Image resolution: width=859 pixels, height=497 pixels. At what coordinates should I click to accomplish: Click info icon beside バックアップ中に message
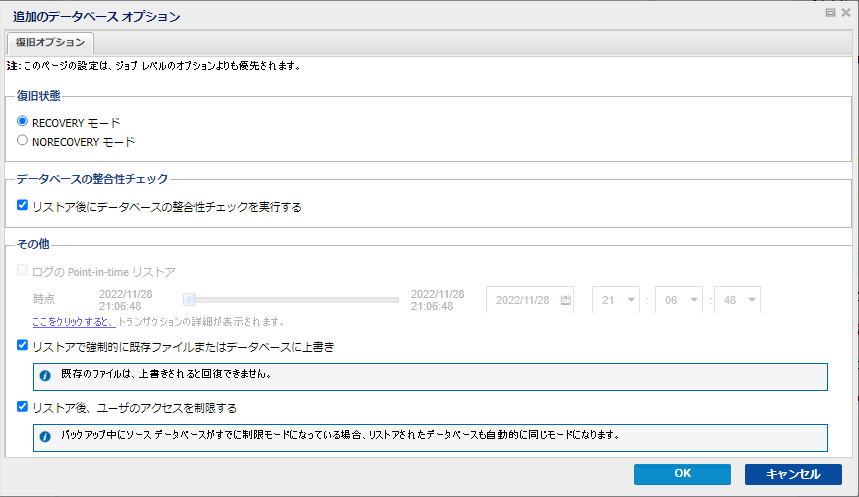click(45, 437)
